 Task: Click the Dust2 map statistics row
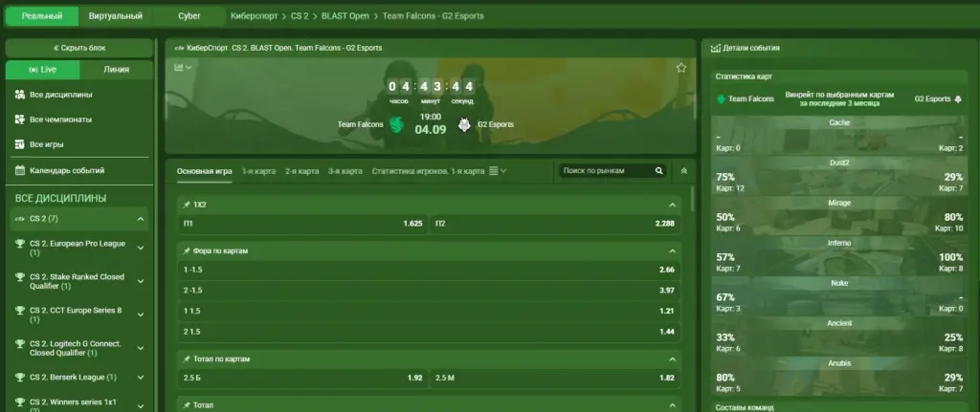[839, 176]
